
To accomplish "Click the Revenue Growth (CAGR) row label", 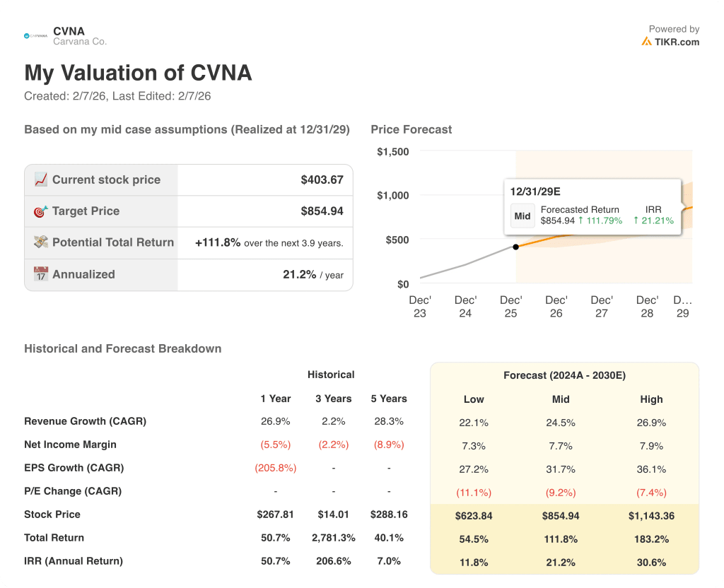I will click(85, 421).
